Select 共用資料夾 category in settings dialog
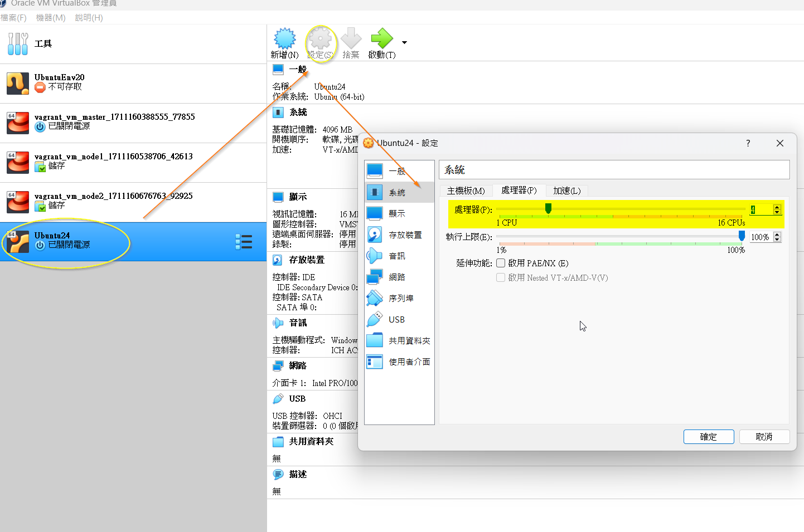 pyautogui.click(x=399, y=340)
